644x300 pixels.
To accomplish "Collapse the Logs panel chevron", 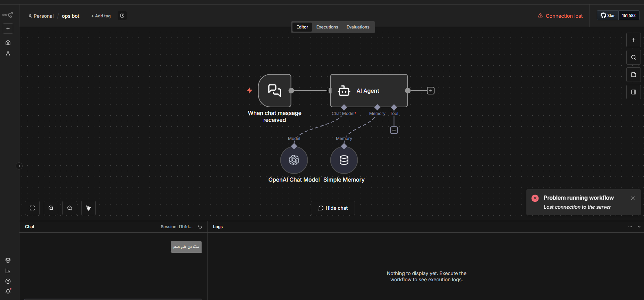I will pos(639,227).
